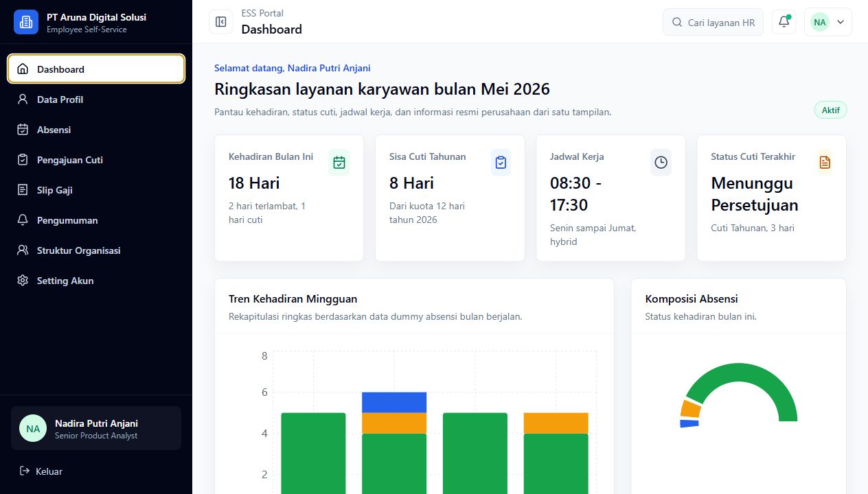Screen dimensions: 868x494
Task: Click the orange segment of the fourth weekly bar
Action: tap(556, 423)
